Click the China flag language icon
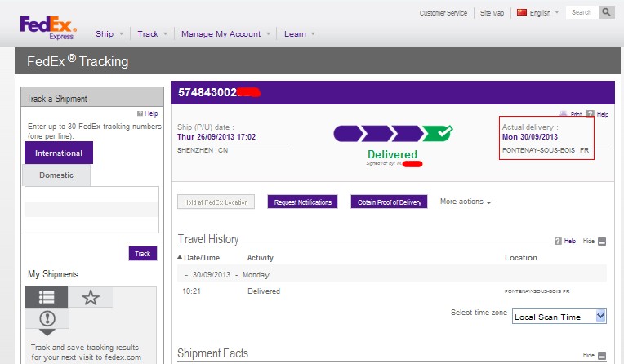Viewport: 624px width, 364px height. tap(522, 12)
